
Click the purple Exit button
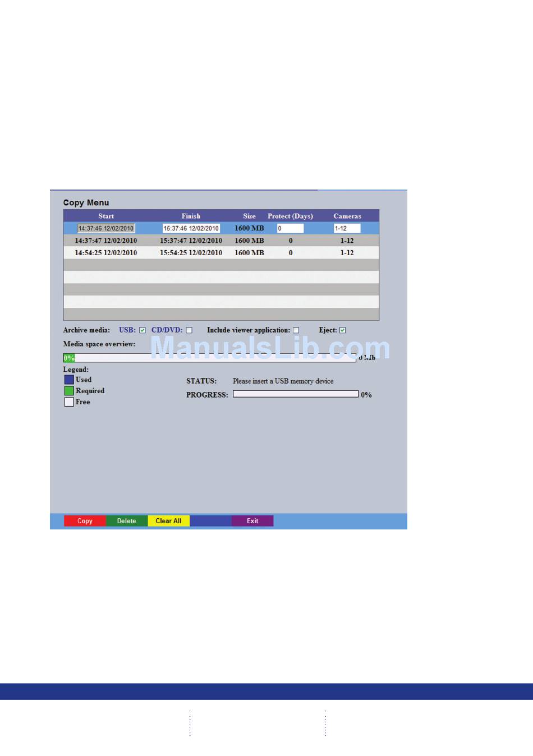pos(252,521)
